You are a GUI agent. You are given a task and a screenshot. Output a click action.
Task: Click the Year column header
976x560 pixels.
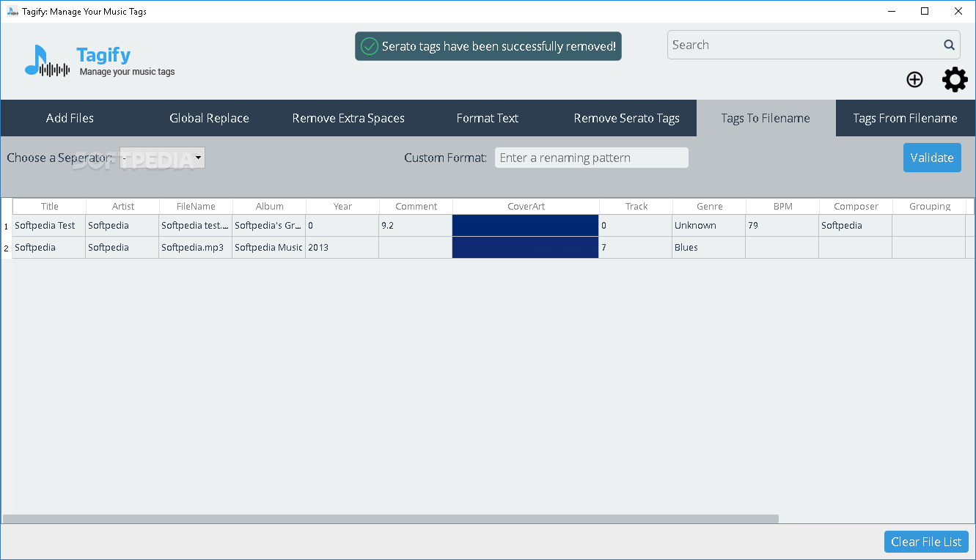(343, 207)
